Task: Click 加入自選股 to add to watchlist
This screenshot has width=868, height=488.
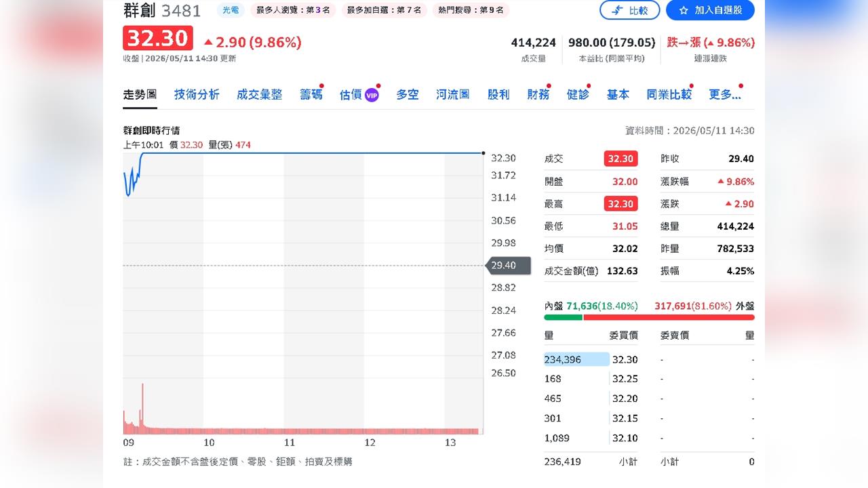Action: (710, 10)
